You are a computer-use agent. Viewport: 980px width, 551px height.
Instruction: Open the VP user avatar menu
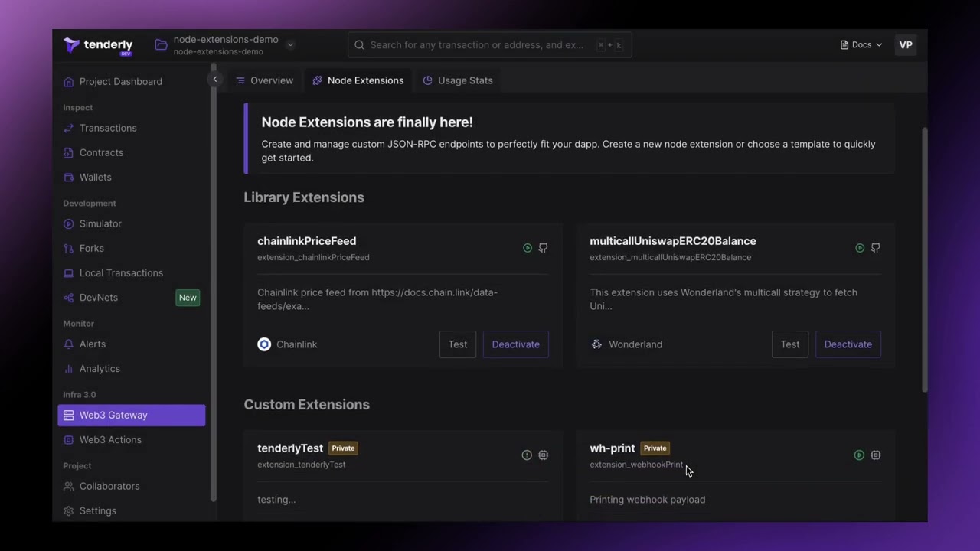point(906,45)
